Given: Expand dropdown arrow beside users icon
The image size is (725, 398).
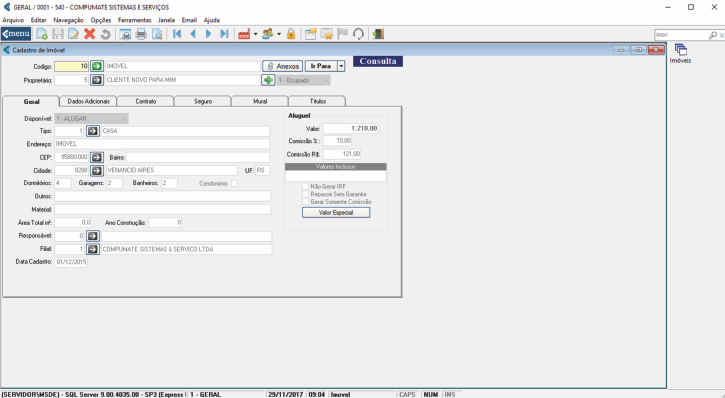Looking at the screenshot, I should tap(279, 34).
